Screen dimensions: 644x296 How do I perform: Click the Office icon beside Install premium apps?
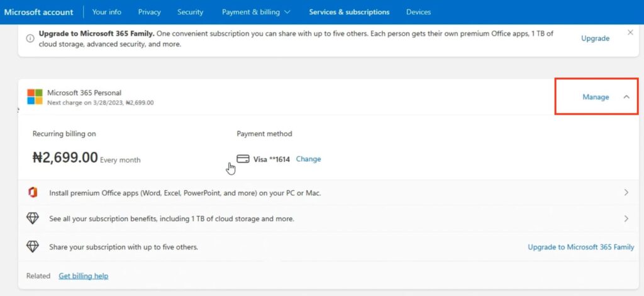pyautogui.click(x=33, y=193)
